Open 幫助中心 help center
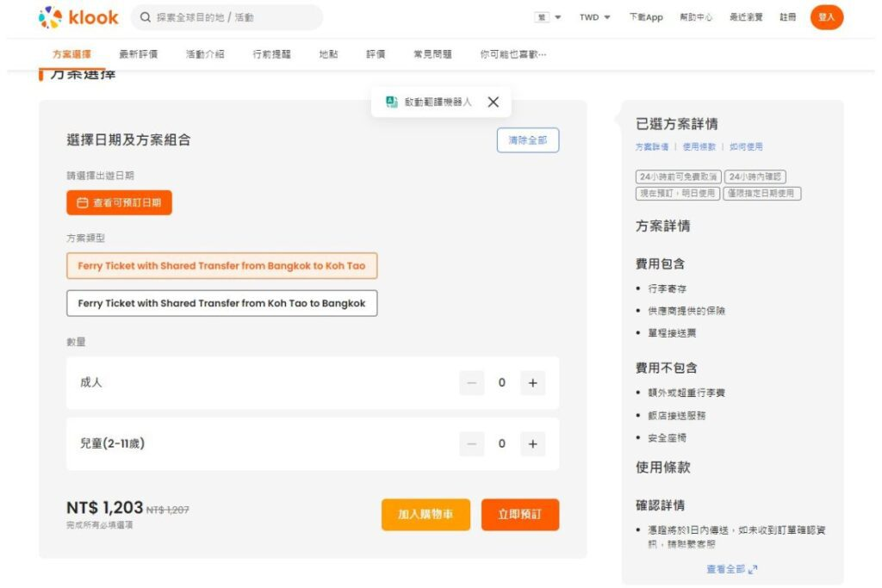The height and width of the screenshot is (588, 882). (696, 17)
